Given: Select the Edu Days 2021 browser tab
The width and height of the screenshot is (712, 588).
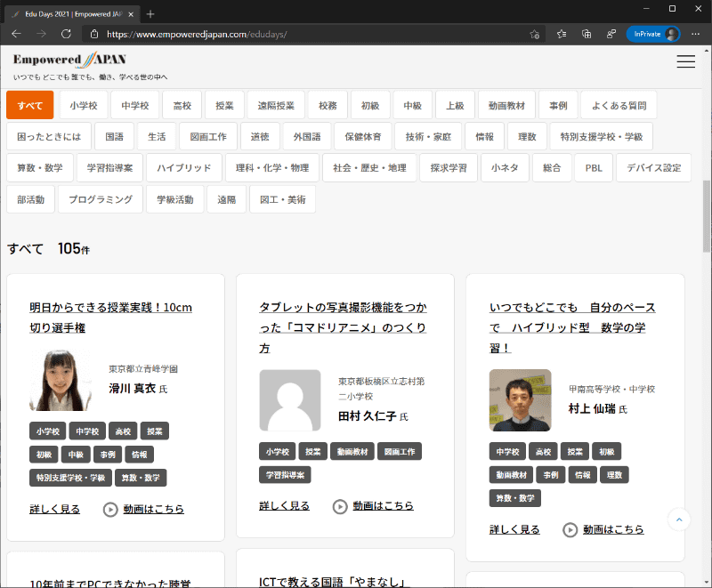Looking at the screenshot, I should 67,14.
